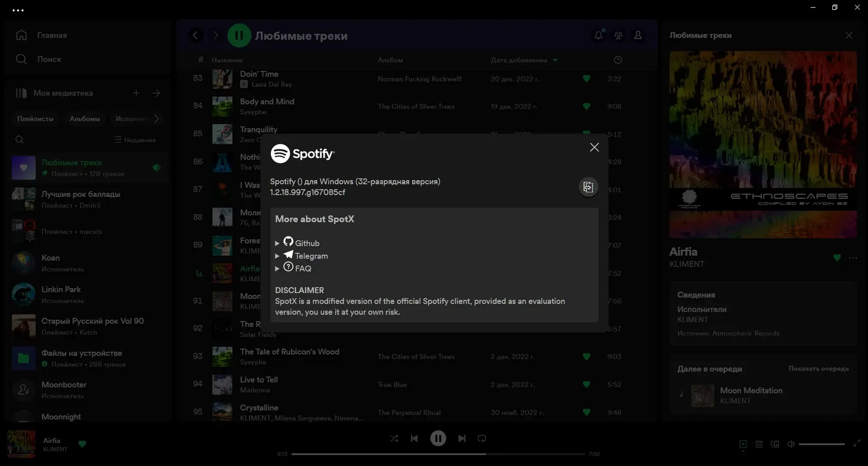The image size is (868, 466).
Task: Sort by Дата добавления column dropdown
Action: 525,60
